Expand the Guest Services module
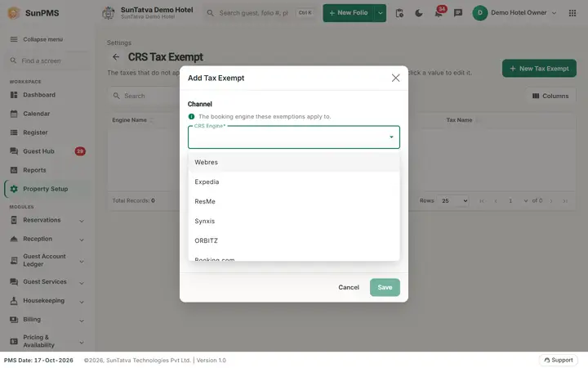Viewport: 588px width, 368px height. [x=47, y=282]
